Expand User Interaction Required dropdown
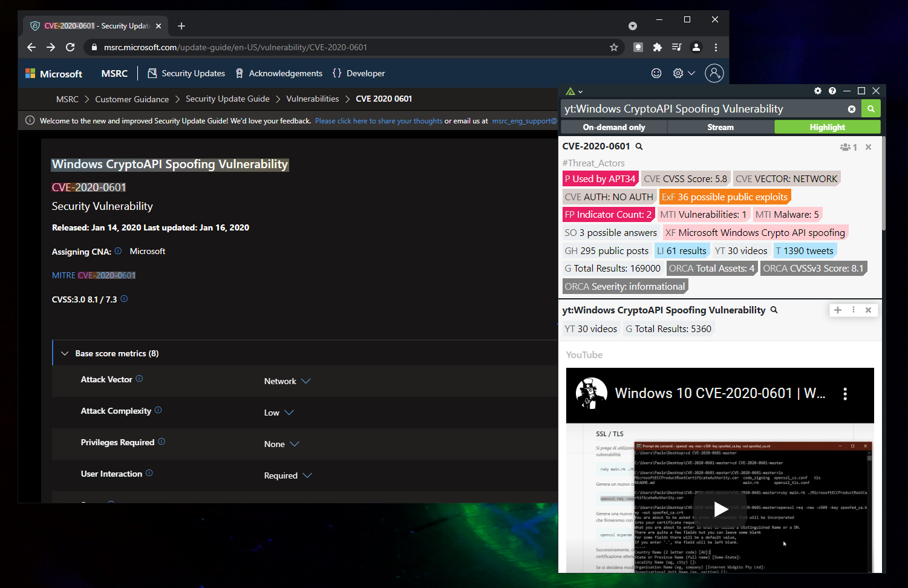Image resolution: width=908 pixels, height=588 pixels. click(288, 475)
